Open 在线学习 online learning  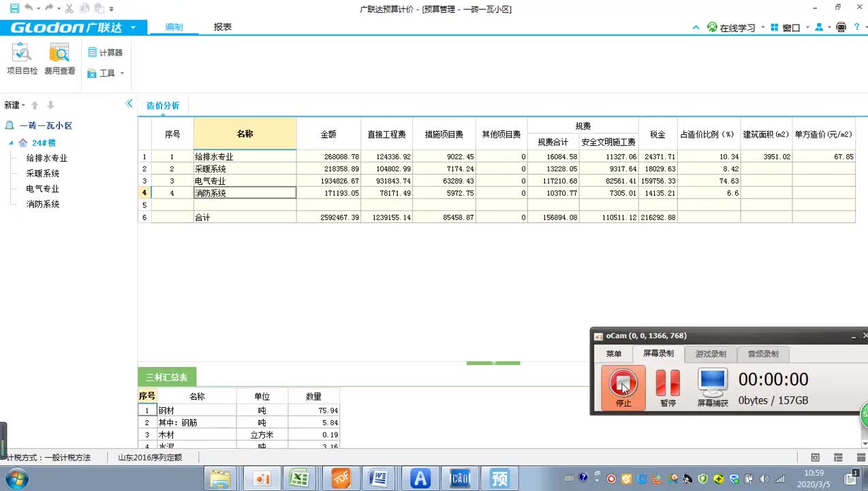click(x=732, y=28)
